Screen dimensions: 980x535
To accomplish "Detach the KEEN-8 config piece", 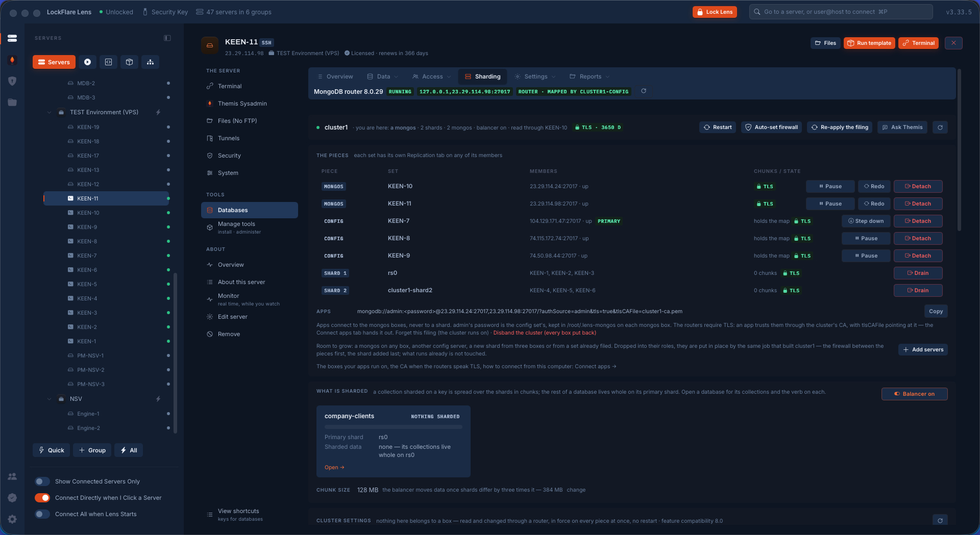I will click(918, 239).
